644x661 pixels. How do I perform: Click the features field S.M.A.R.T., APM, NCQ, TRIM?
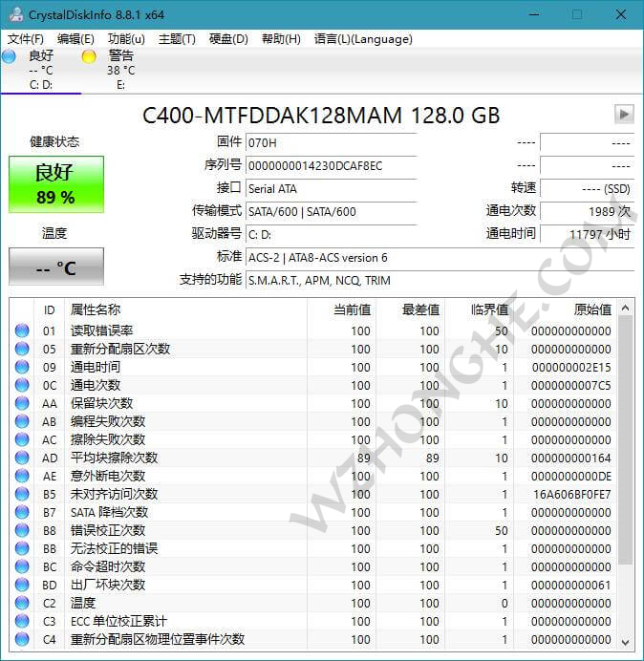click(440, 280)
